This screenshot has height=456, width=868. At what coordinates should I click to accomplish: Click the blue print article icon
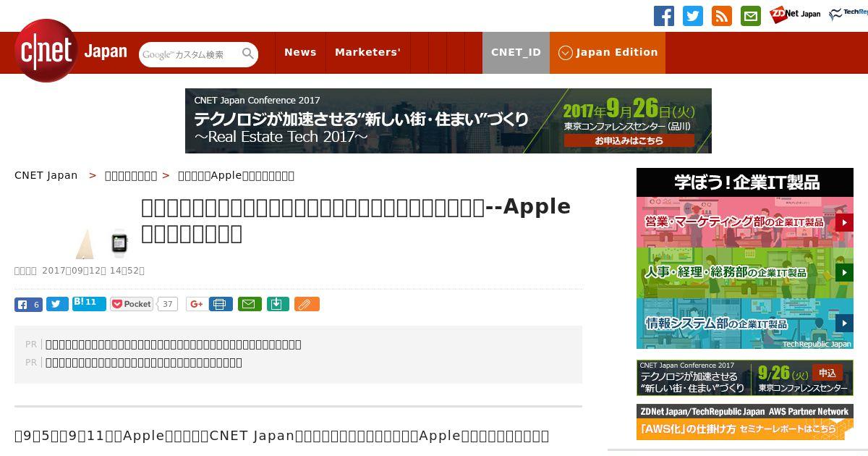tap(221, 304)
